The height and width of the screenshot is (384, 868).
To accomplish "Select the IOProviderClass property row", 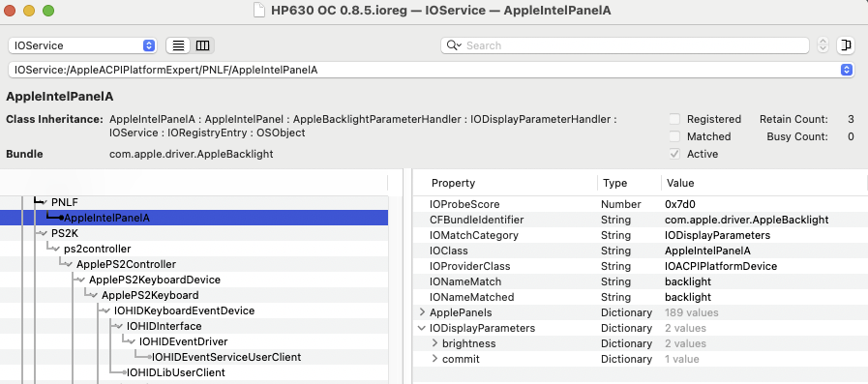I will click(640, 266).
